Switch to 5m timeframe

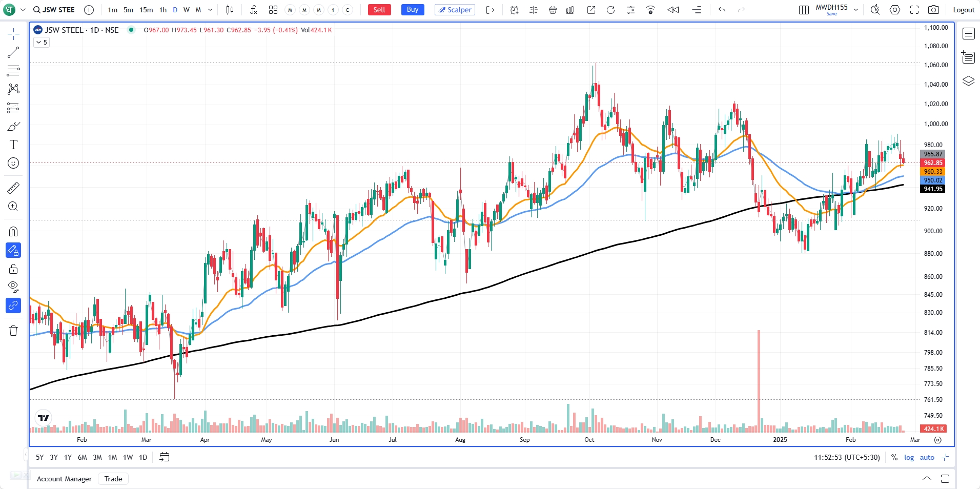(128, 10)
